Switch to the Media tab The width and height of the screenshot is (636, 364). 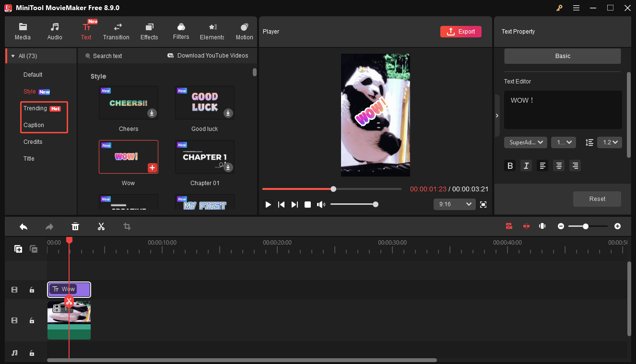(x=23, y=32)
